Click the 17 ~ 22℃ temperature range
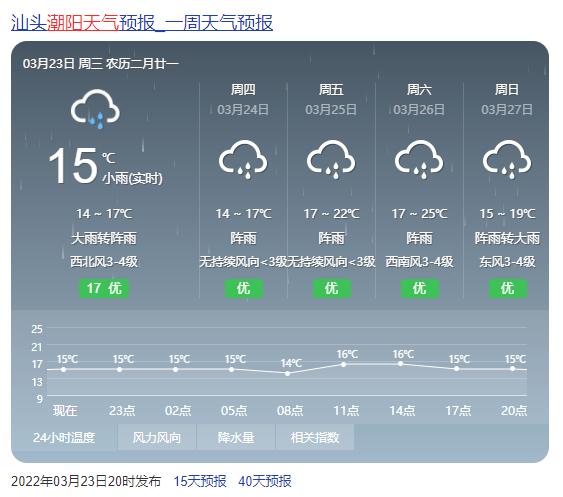This screenshot has width=563, height=497. tap(331, 214)
